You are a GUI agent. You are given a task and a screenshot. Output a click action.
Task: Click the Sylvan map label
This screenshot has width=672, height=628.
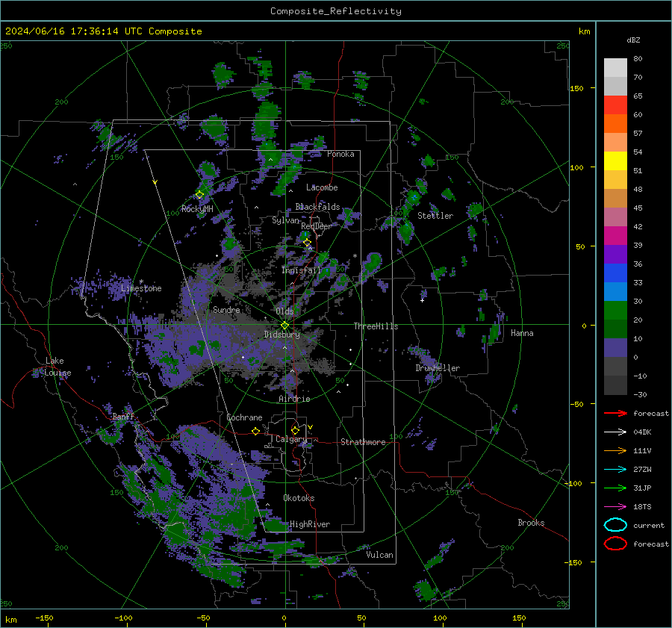pyautogui.click(x=285, y=220)
